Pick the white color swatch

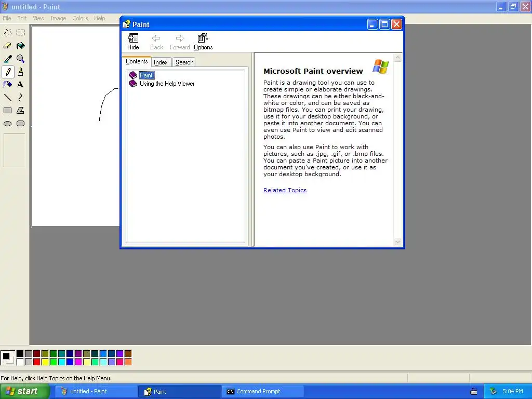tap(20, 362)
